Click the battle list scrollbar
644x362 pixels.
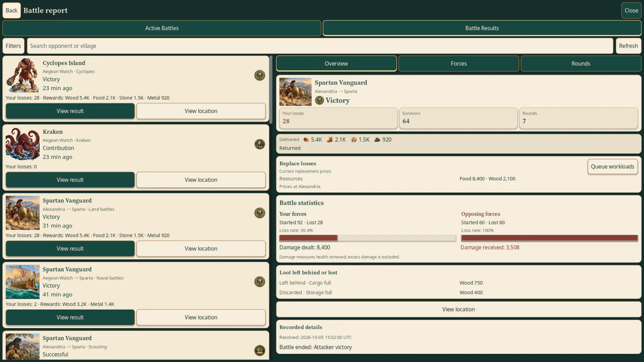271,90
